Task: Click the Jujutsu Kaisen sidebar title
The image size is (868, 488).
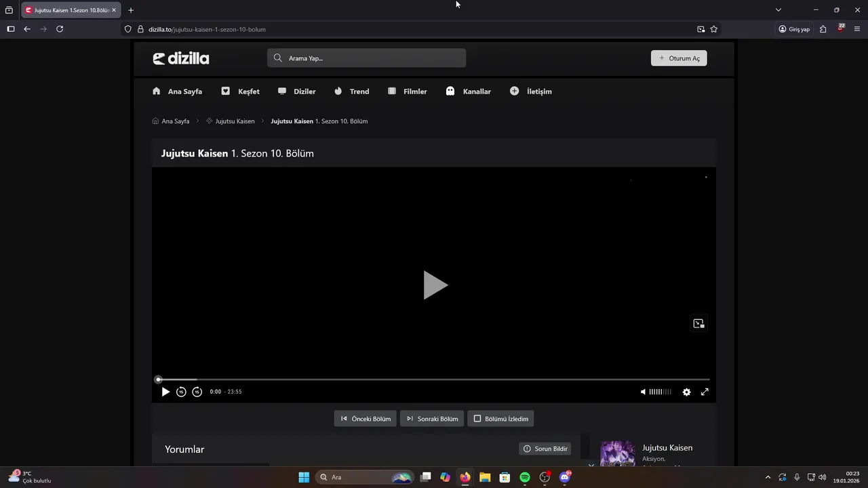Action: tap(667, 448)
